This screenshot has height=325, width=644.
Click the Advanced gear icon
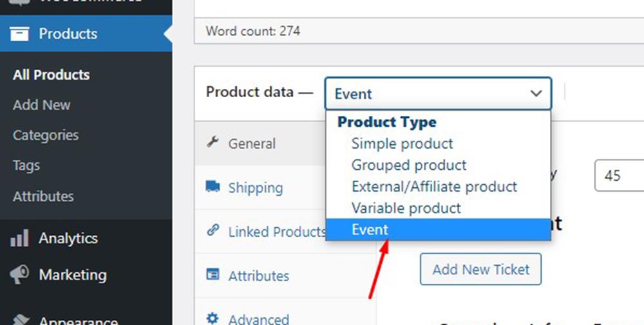point(213,318)
